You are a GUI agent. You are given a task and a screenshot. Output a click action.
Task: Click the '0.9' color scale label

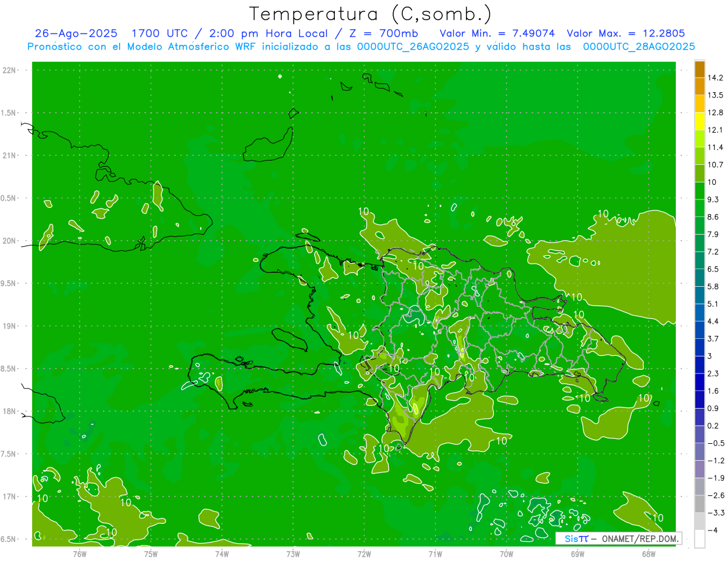tap(713, 409)
